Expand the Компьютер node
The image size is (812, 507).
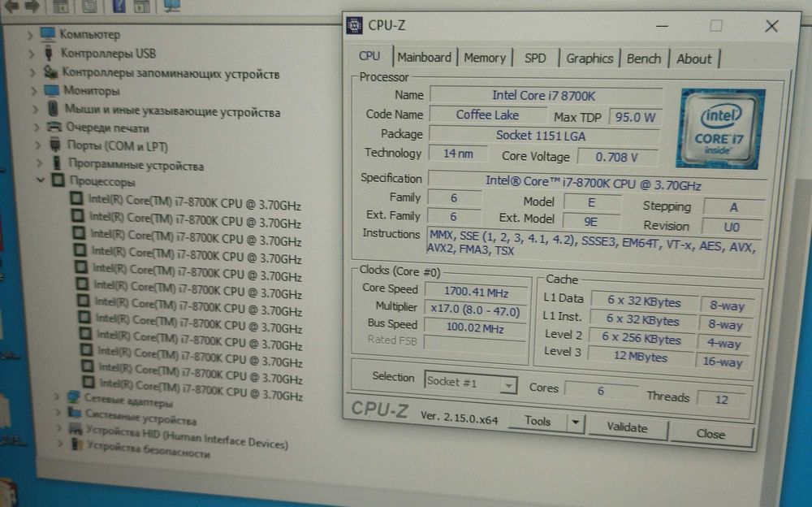click(30, 35)
